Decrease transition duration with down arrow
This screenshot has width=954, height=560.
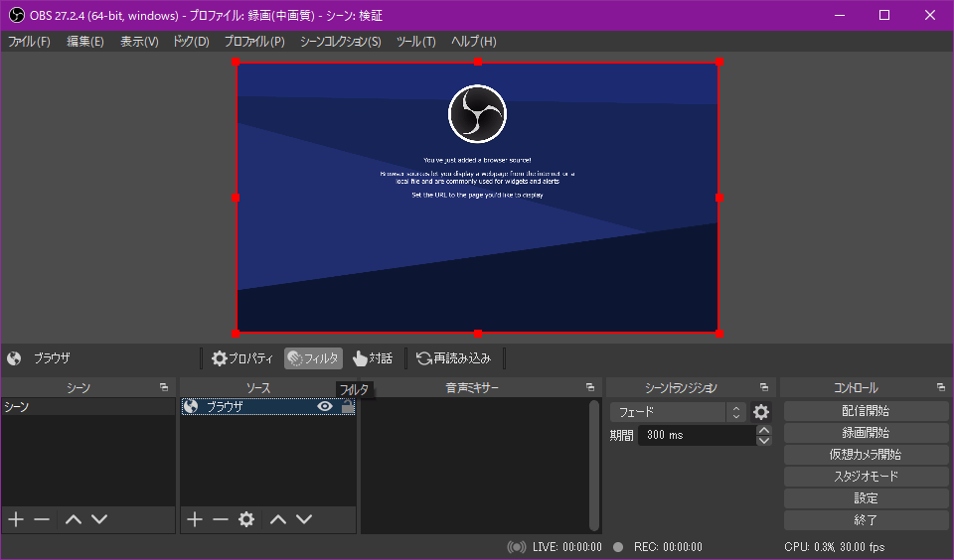[764, 440]
